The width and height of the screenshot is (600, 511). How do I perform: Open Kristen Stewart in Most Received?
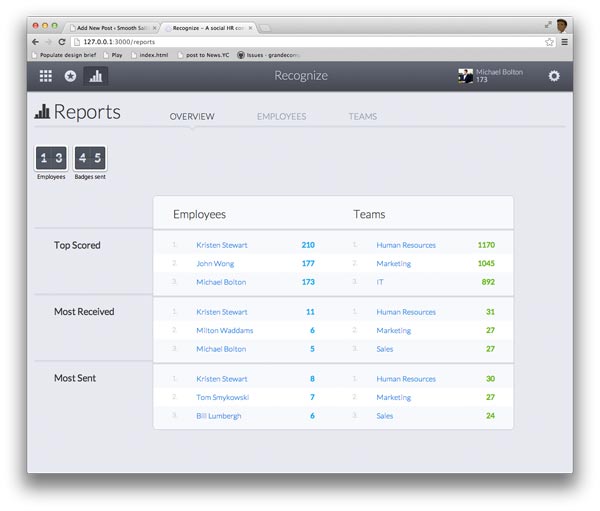pos(222,312)
